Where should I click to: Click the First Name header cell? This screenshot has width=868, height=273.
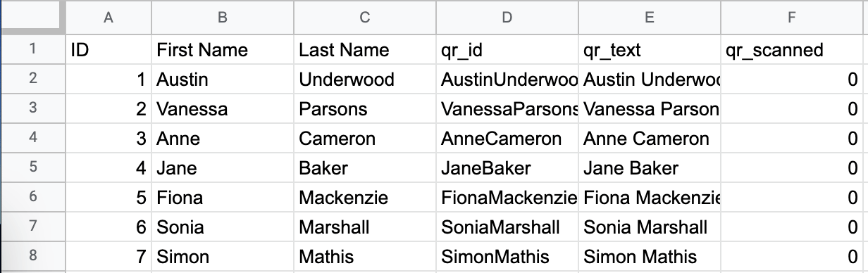(222, 50)
